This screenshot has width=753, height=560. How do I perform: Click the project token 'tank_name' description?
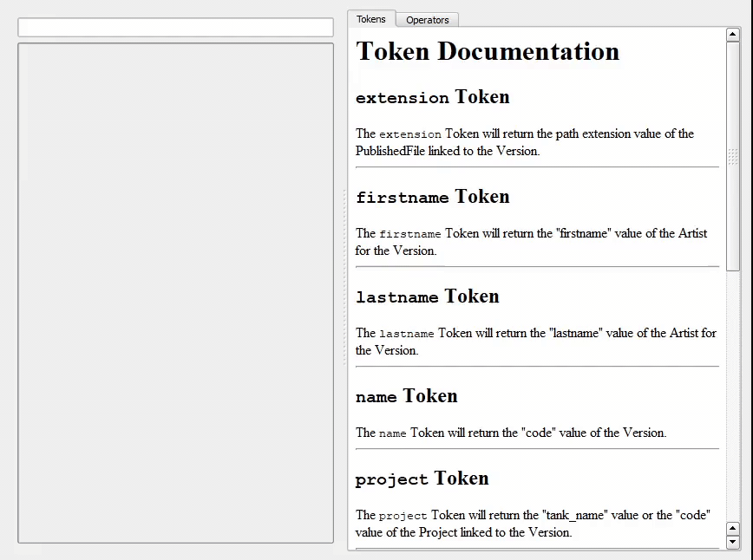[x=533, y=524]
